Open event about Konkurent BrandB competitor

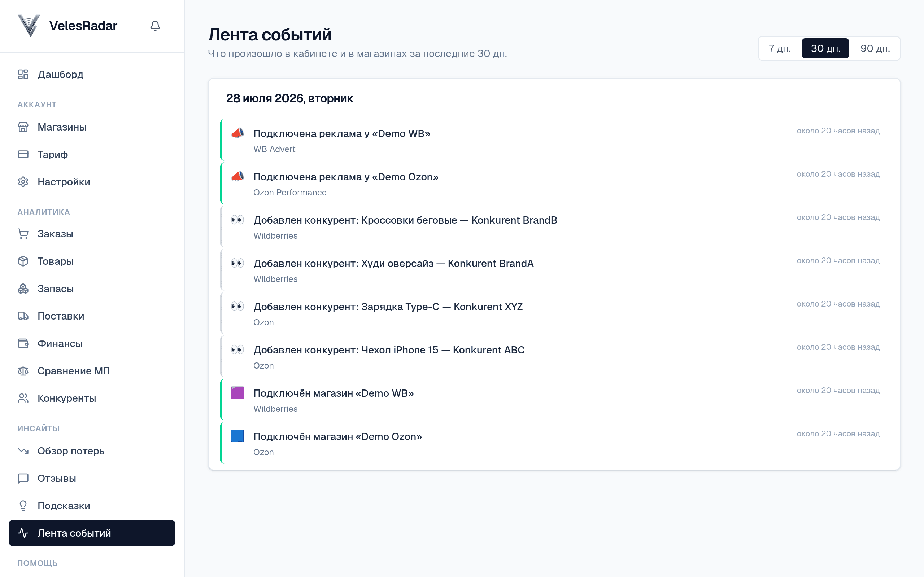pyautogui.click(x=556, y=227)
